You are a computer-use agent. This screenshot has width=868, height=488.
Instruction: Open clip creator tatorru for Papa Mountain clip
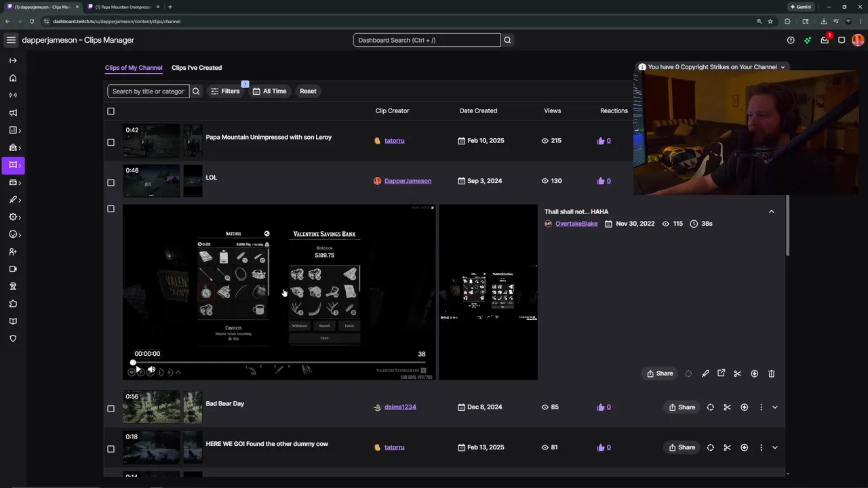tap(394, 140)
